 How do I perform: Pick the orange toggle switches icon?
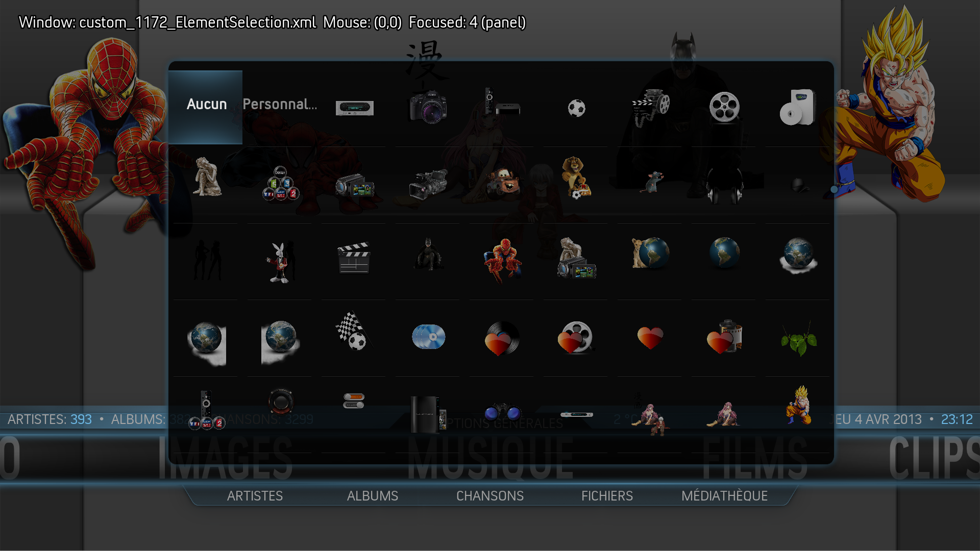pos(354,400)
